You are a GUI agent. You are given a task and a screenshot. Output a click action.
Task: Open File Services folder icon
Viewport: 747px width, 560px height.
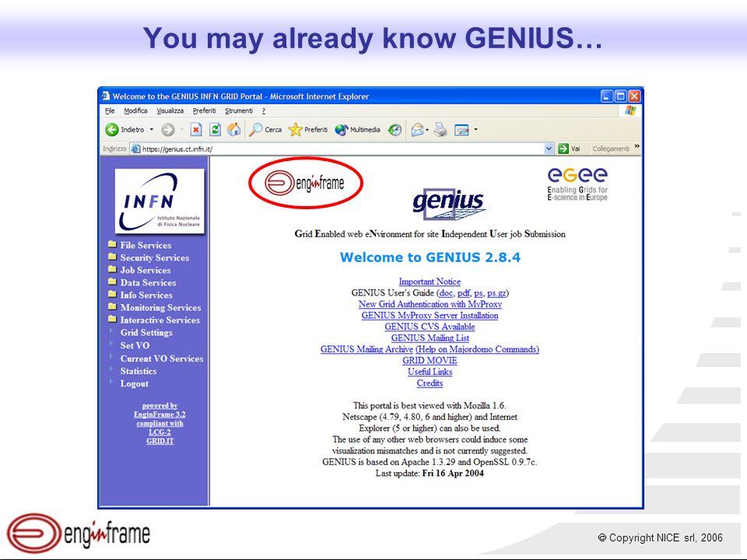pyautogui.click(x=112, y=244)
